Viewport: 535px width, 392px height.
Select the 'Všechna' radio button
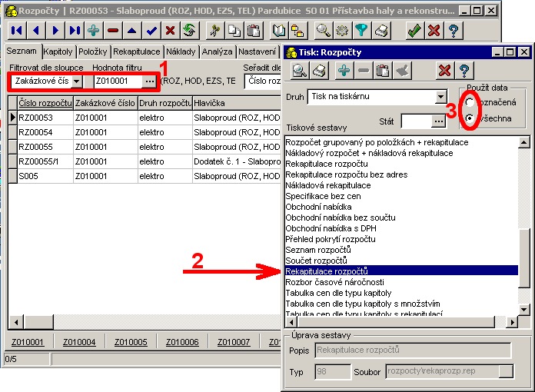coord(470,118)
